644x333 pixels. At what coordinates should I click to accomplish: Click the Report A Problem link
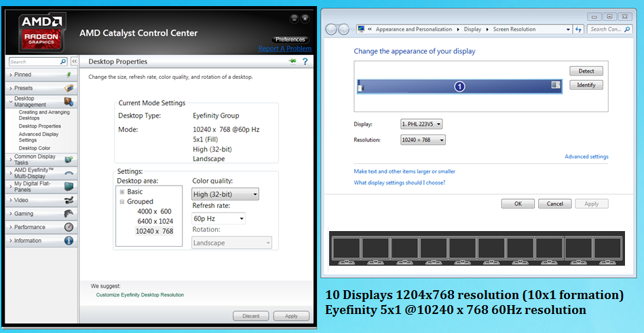(x=285, y=48)
